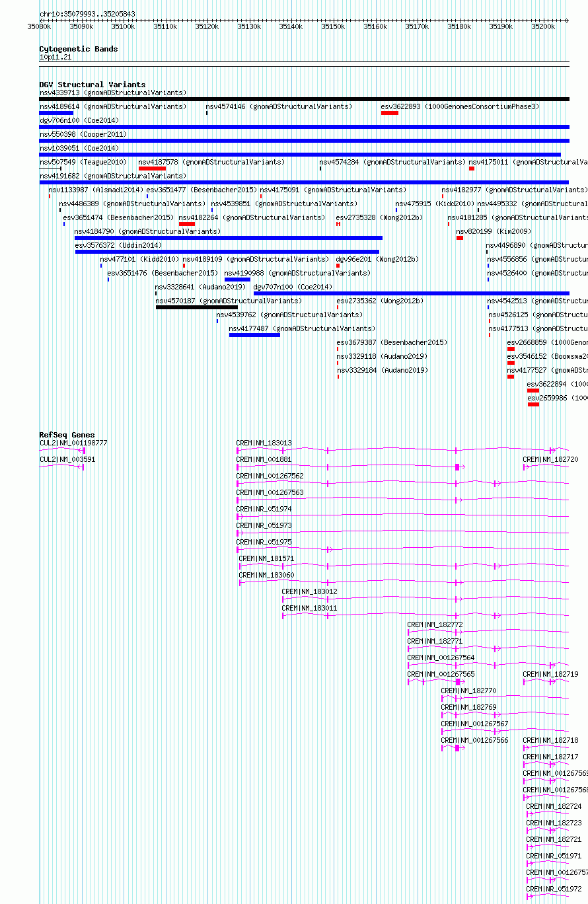Select transcript CREM|NM_183012 label
Viewport: 588px width, 904px height.
tap(310, 591)
